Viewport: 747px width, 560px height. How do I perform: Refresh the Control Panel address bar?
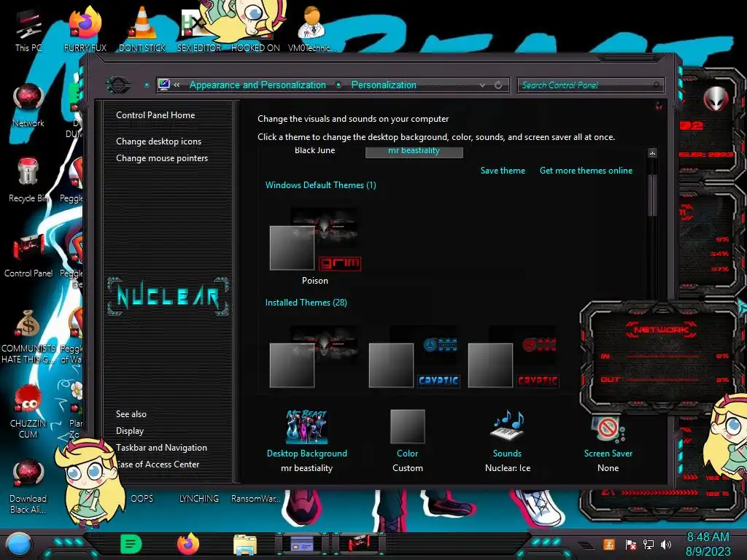pos(498,85)
